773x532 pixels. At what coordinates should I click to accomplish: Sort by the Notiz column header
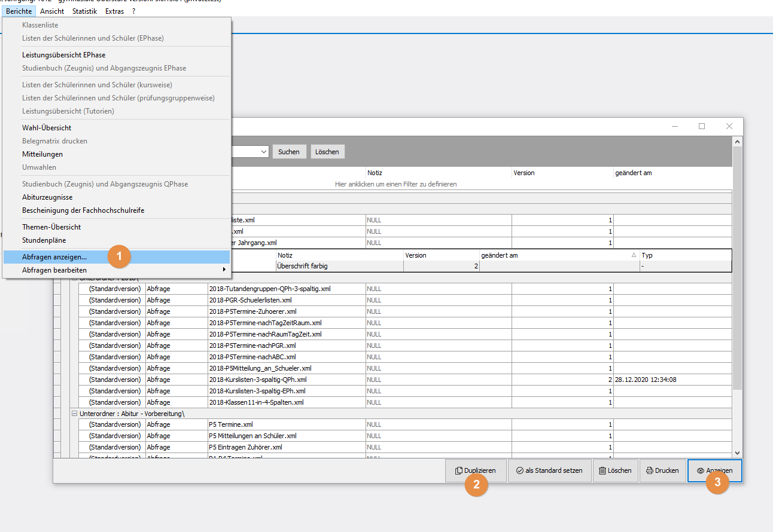point(439,173)
